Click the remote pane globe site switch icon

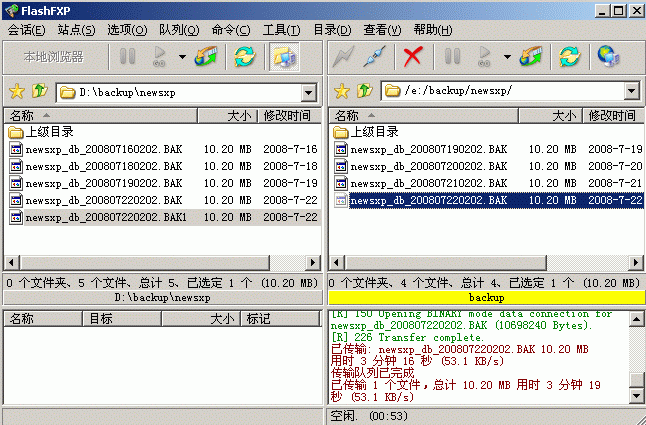609,56
